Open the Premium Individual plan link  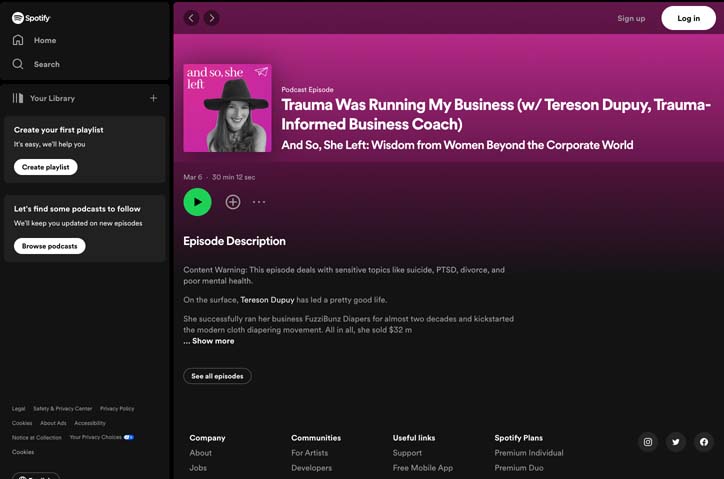(529, 453)
